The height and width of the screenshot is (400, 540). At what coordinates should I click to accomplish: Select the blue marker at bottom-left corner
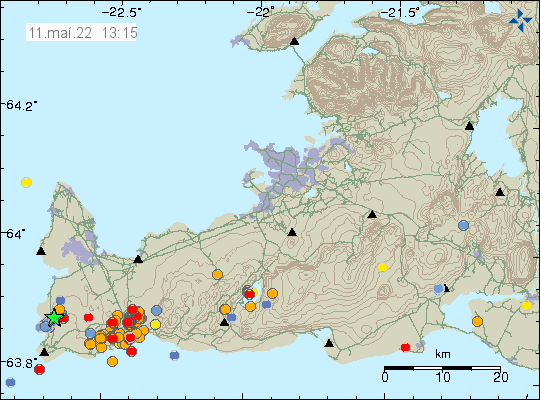tap(11, 382)
